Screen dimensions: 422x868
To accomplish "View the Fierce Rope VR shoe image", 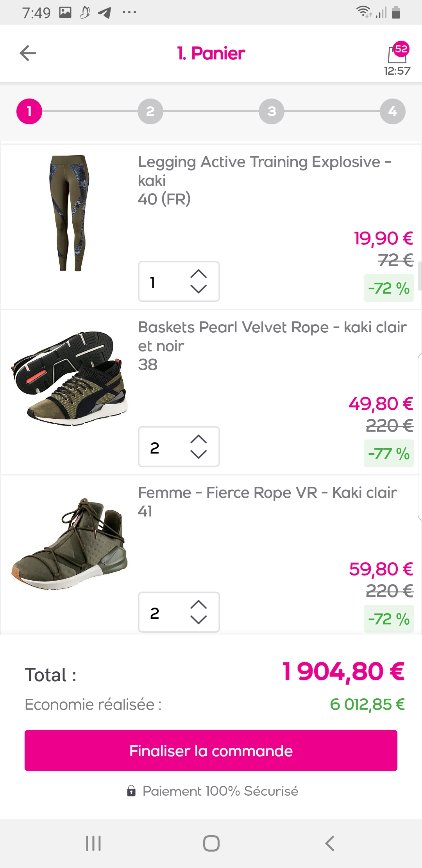I will 70,543.
